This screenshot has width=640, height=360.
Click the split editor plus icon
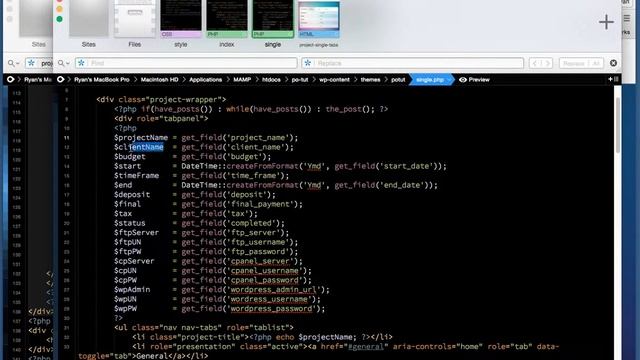coord(611,79)
